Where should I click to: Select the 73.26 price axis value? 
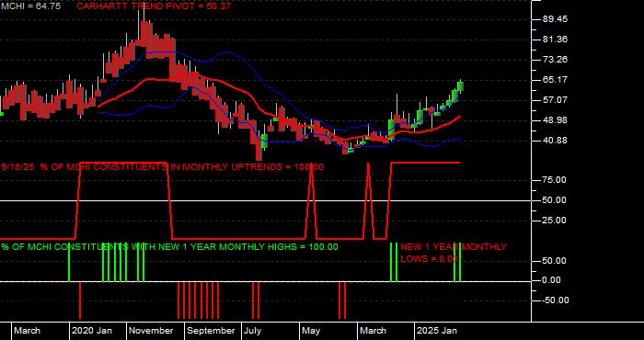click(555, 60)
